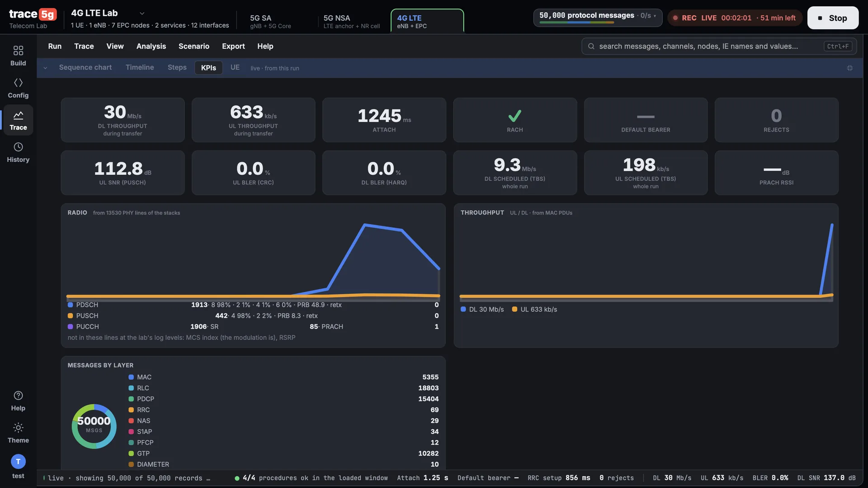Open the Export menu
This screenshot has height=488, width=868.
pyautogui.click(x=233, y=46)
